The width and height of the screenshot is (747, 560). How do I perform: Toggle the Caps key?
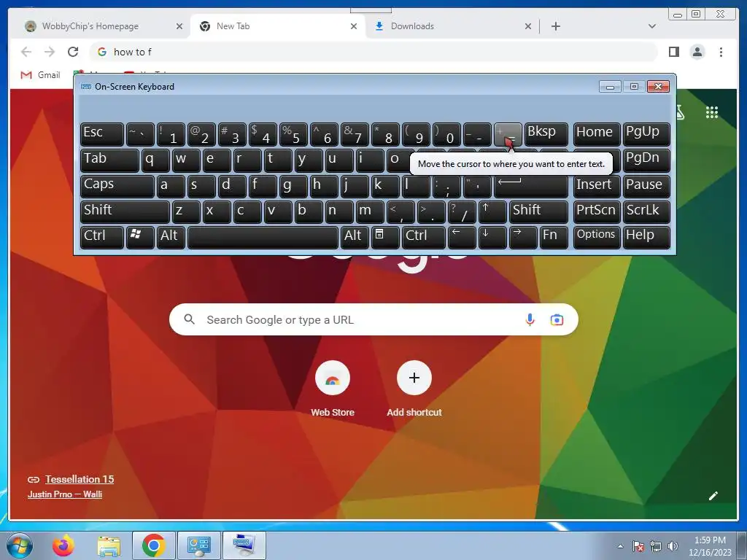(x=117, y=186)
